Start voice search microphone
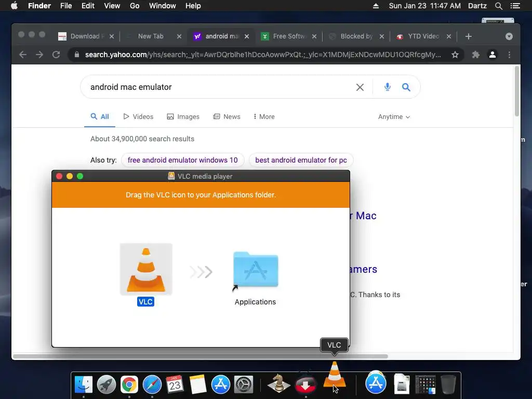The image size is (532, 399). (387, 87)
